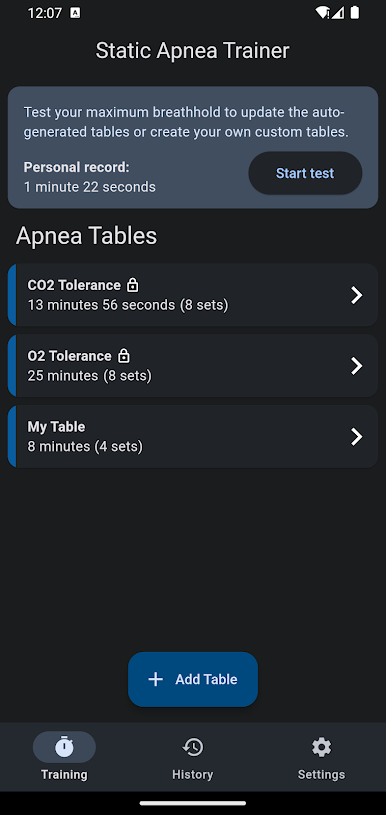The width and height of the screenshot is (386, 815).
Task: Switch to the Settings tab label
Action: (x=321, y=774)
